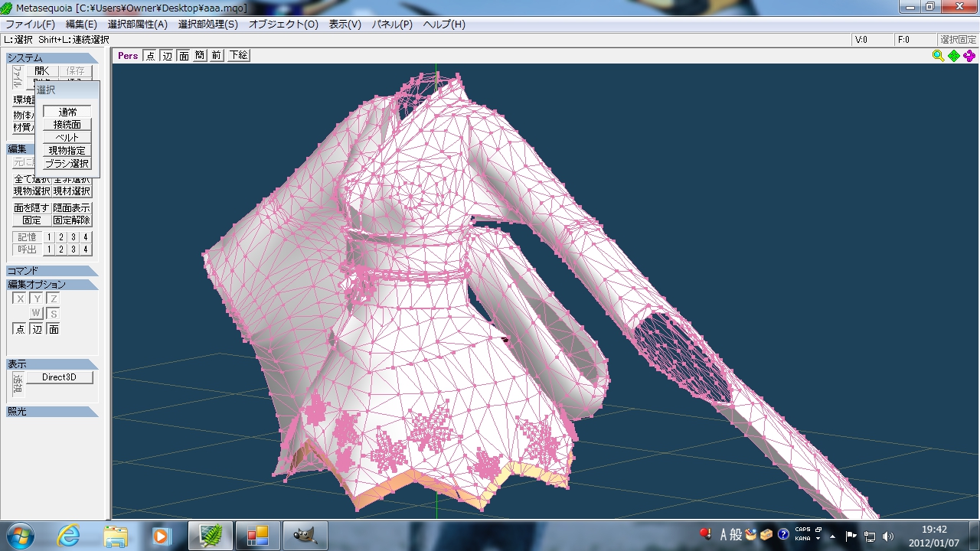Open Internet Explorer from the taskbar
The image size is (980, 551).
(x=68, y=536)
